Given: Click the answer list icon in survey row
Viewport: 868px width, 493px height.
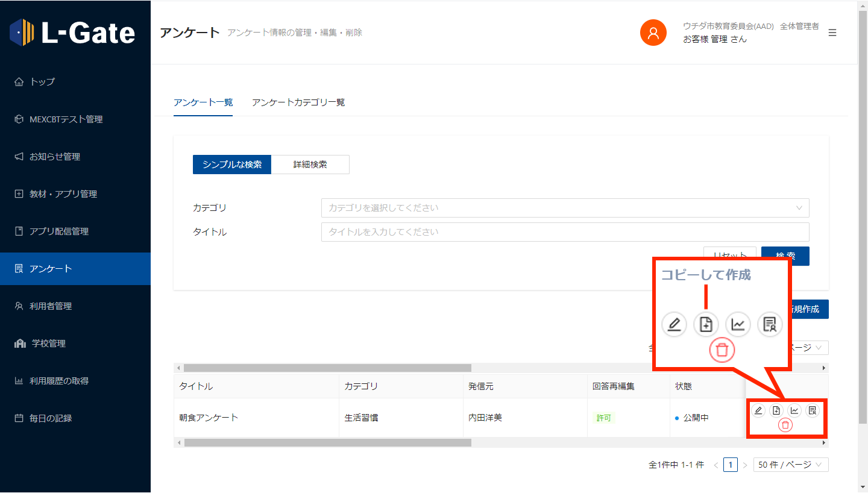Looking at the screenshot, I should coord(813,410).
